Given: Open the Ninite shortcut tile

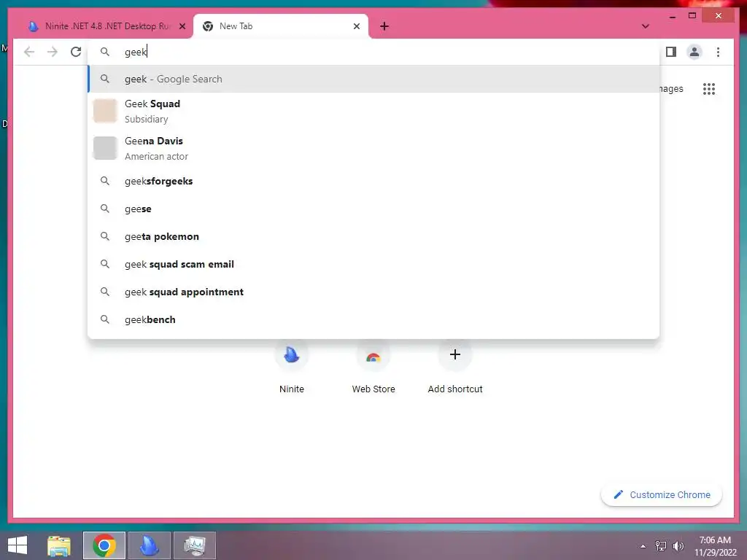Looking at the screenshot, I should pyautogui.click(x=292, y=367).
